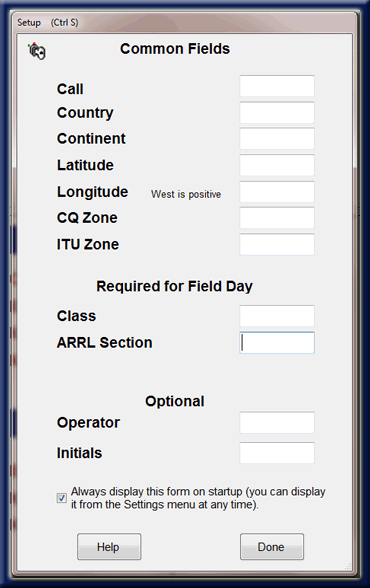Click the Class field for Field Day

coord(277,316)
